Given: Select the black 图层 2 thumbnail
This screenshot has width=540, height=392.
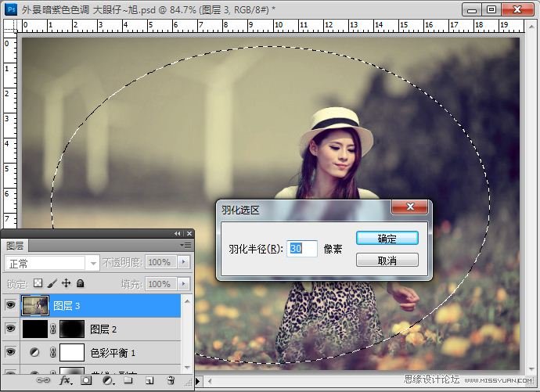Looking at the screenshot, I should tap(35, 329).
